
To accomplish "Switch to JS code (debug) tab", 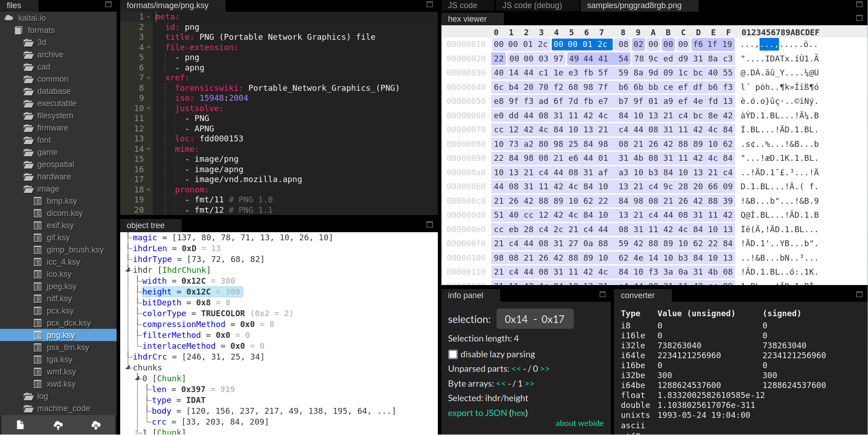I will (x=532, y=5).
